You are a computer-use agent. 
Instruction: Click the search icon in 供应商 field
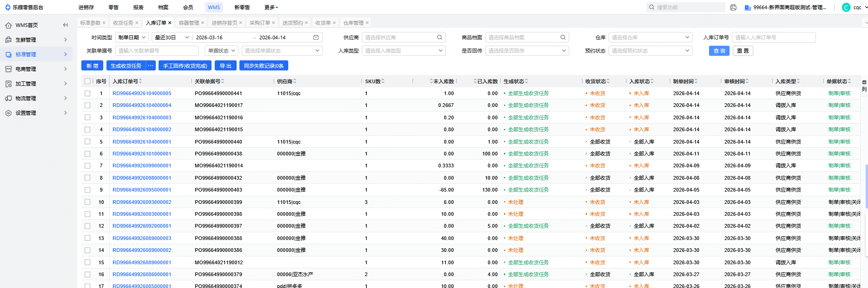[439, 37]
